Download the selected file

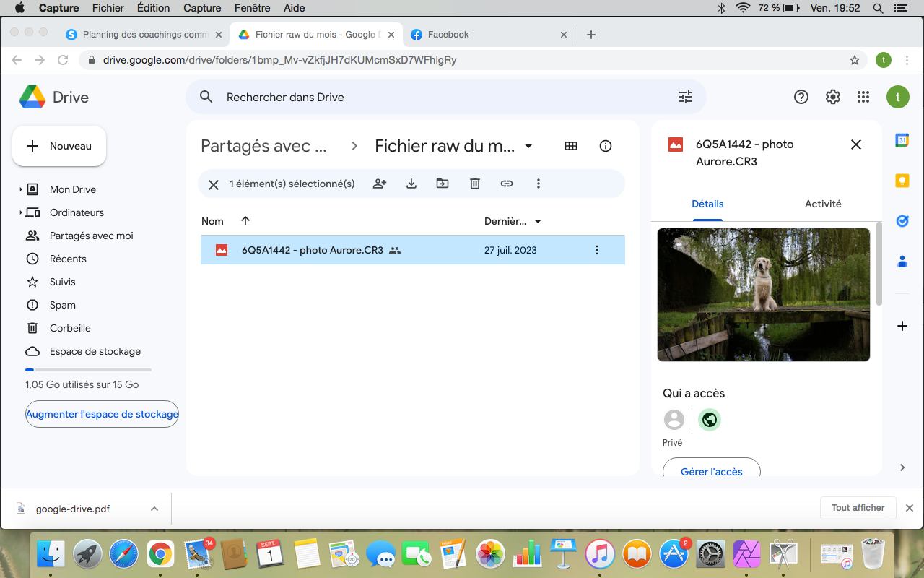pos(411,184)
